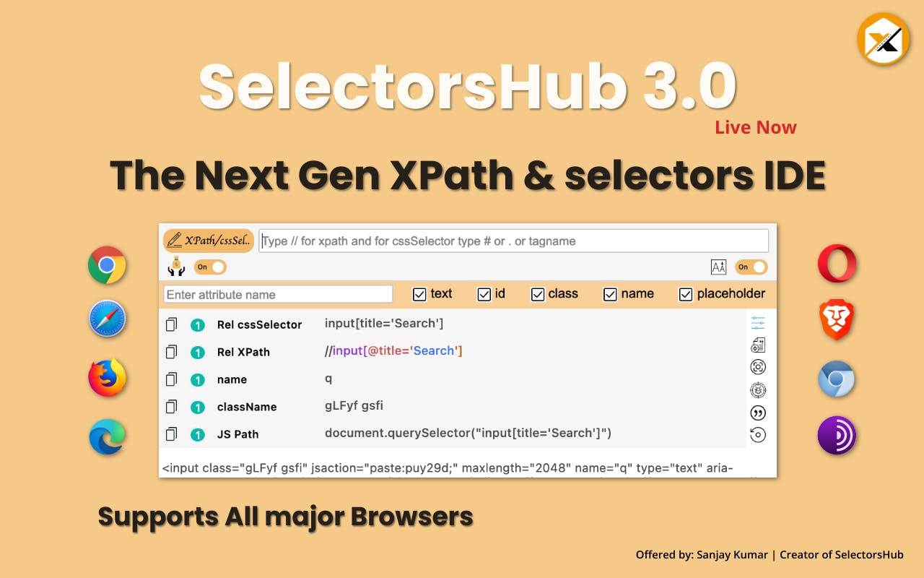The width and height of the screenshot is (924, 578).
Task: Uncheck the class attribute checkbox
Action: click(x=538, y=294)
